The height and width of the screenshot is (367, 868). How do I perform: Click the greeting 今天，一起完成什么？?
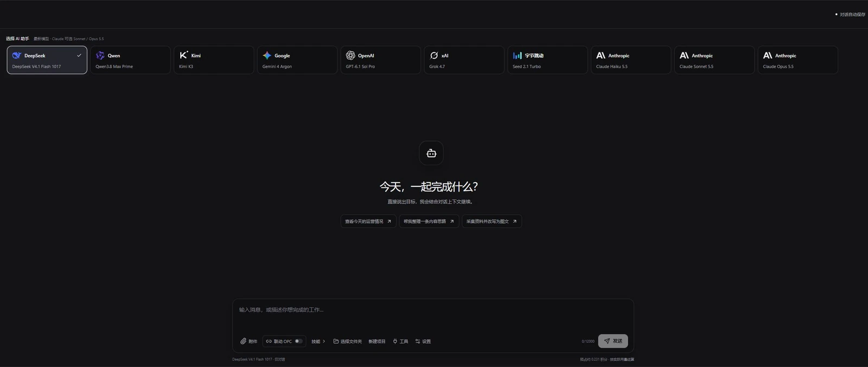(x=429, y=187)
